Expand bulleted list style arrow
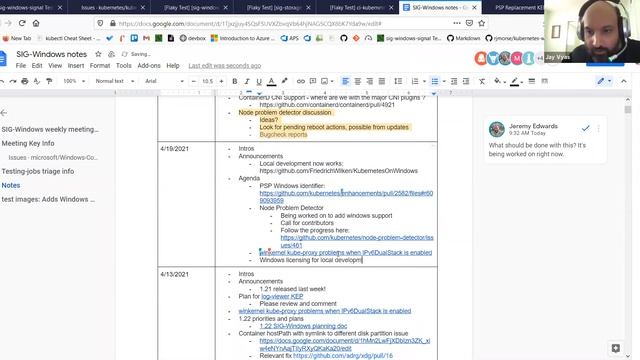The height and width of the screenshot is (360, 640). (444, 81)
